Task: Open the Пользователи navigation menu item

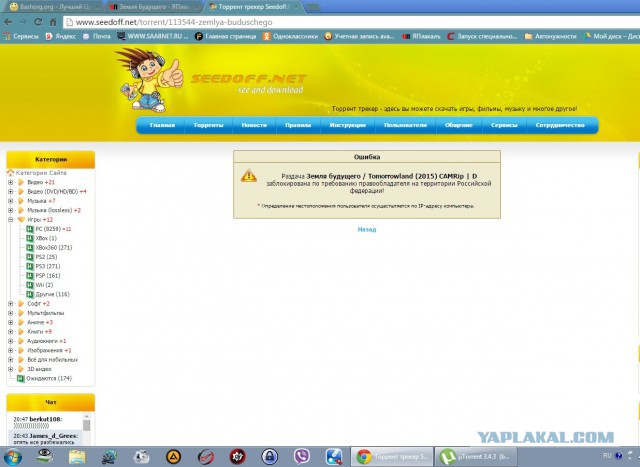Action: tap(405, 125)
